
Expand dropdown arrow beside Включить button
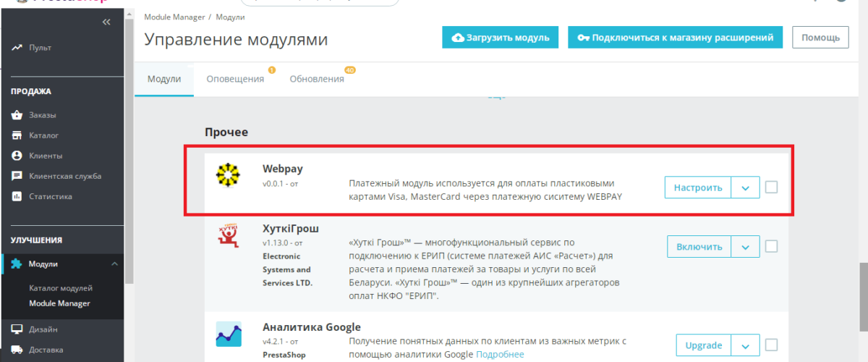(x=745, y=246)
